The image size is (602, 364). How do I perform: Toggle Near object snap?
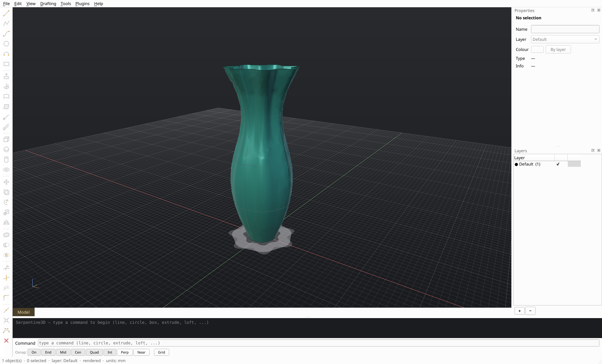click(x=141, y=352)
